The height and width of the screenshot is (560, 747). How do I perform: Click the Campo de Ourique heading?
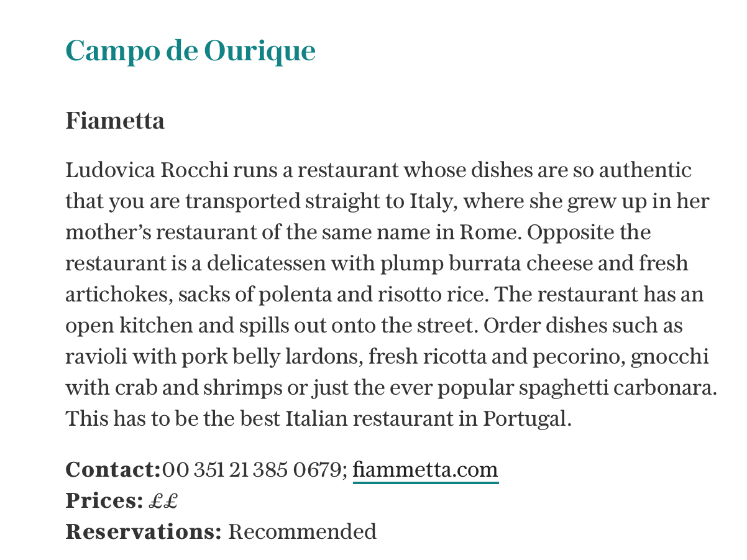(190, 50)
